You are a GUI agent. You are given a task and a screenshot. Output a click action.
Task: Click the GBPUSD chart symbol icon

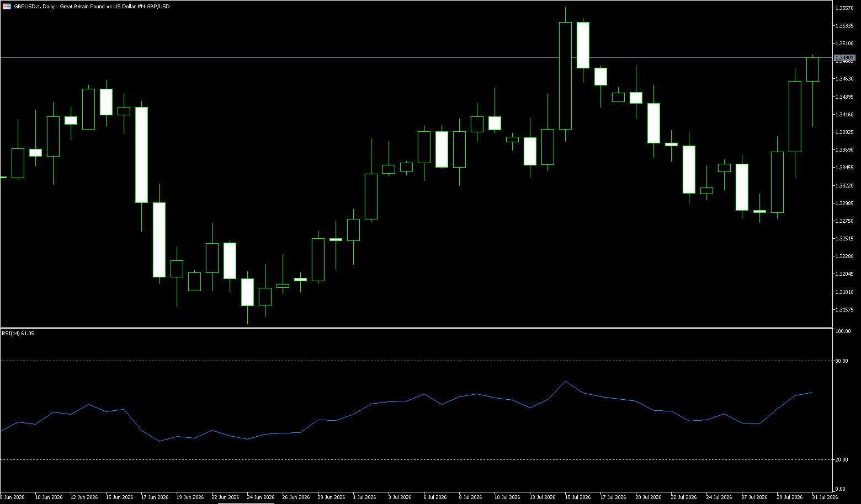click(x=7, y=6)
